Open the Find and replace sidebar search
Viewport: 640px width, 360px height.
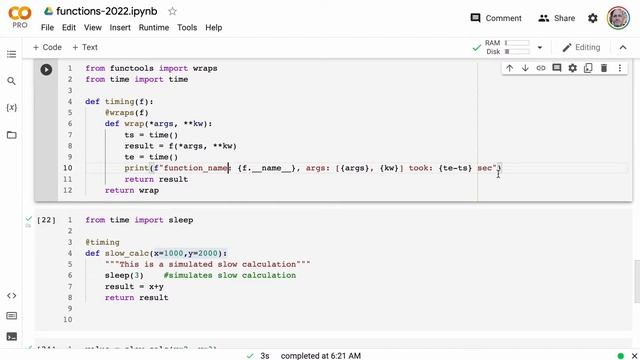[11, 81]
